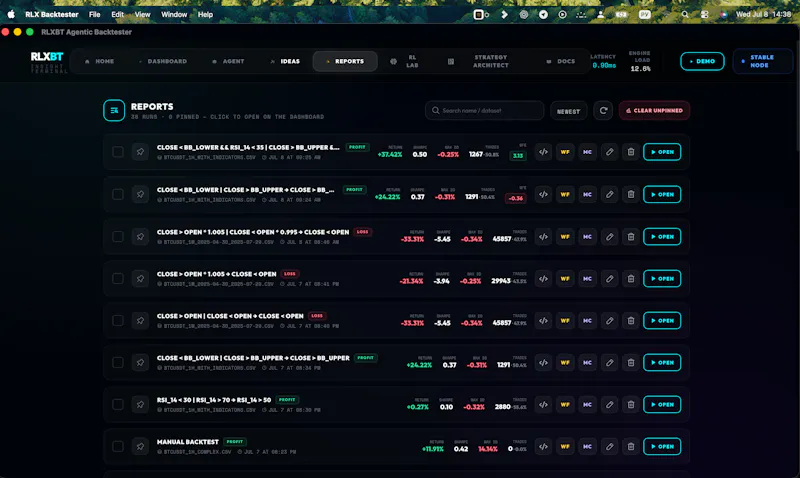The width and height of the screenshot is (800, 478).
Task: Open macOS Control Center icon
Action: click(x=704, y=14)
